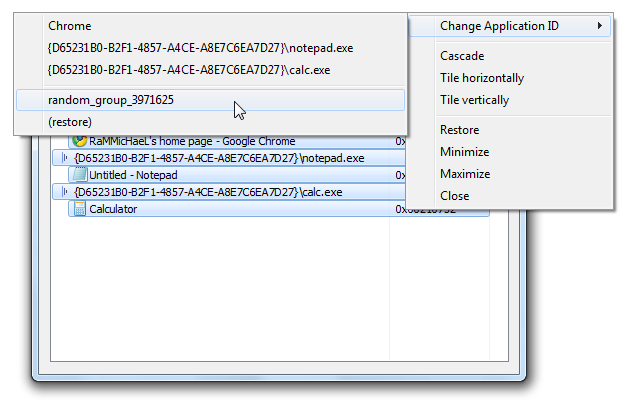Open the Change Application ID submenu
The image size is (636, 401).
click(510, 26)
